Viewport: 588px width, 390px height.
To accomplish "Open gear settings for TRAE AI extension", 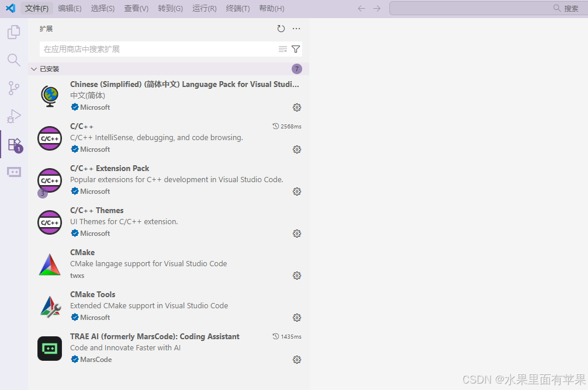I will coord(296,360).
